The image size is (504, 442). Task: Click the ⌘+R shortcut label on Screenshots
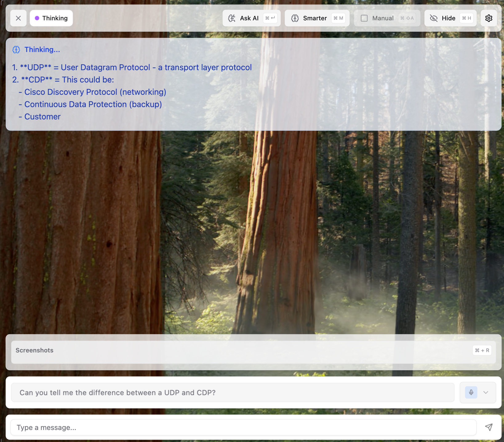click(482, 350)
